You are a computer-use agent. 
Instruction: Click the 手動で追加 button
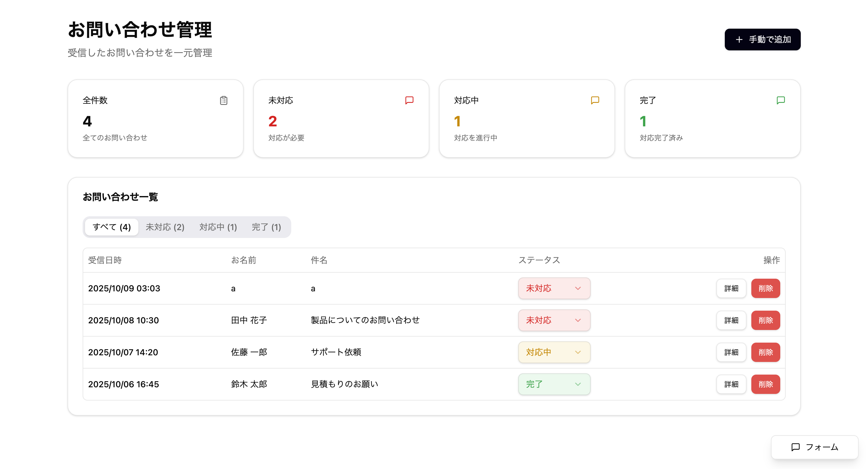[x=762, y=40]
